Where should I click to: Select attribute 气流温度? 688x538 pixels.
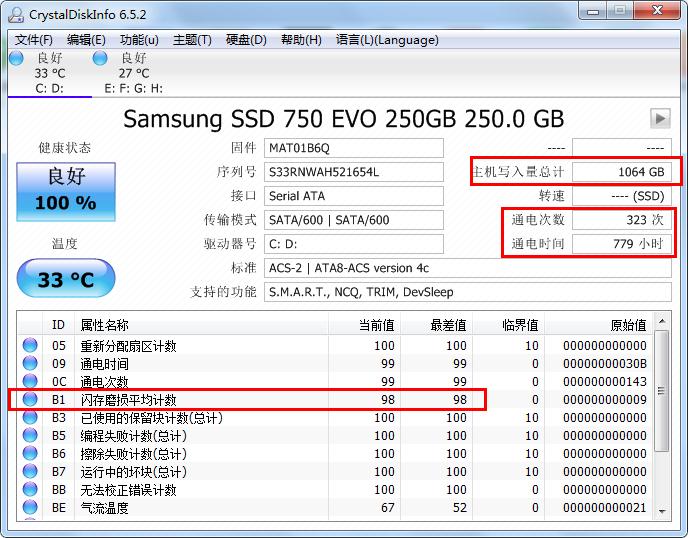[104, 508]
